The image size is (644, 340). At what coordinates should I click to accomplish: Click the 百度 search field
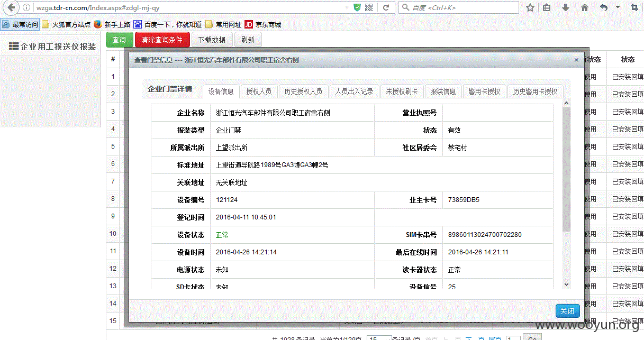(459, 8)
